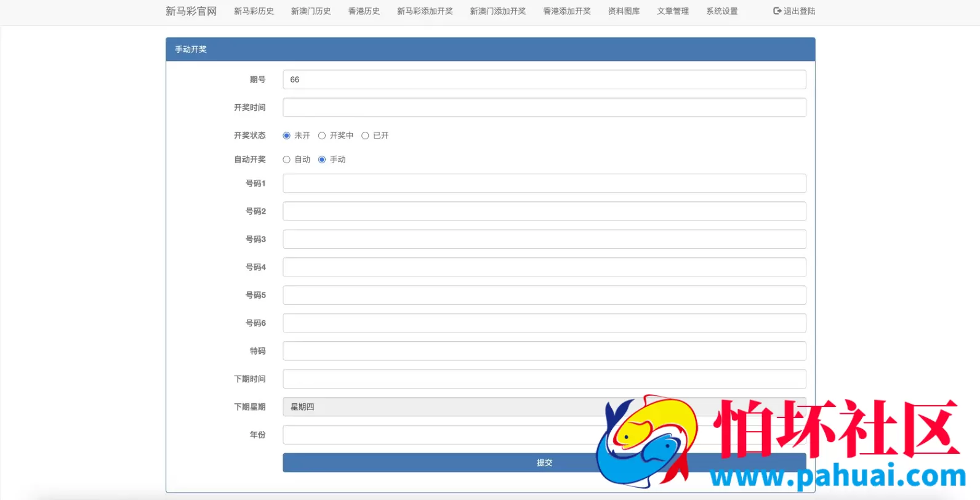Image resolution: width=980 pixels, height=500 pixels.
Task: Click the 号码4 input field
Action: pyautogui.click(x=544, y=267)
